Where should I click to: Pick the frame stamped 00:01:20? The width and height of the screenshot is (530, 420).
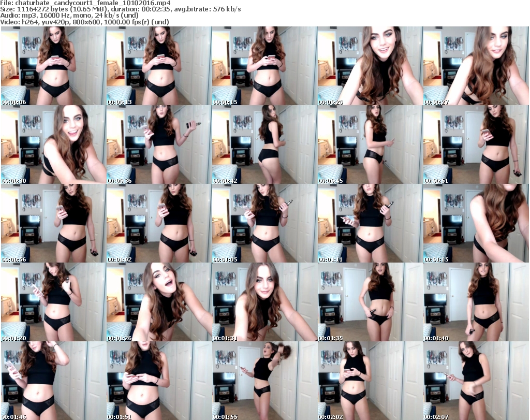53,302
